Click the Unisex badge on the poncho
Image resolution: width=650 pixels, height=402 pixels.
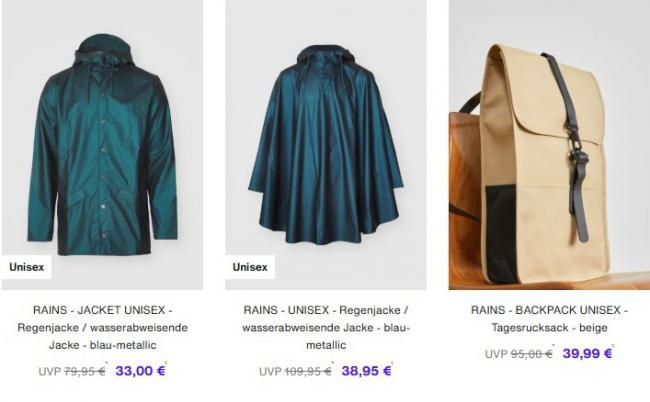click(x=250, y=267)
